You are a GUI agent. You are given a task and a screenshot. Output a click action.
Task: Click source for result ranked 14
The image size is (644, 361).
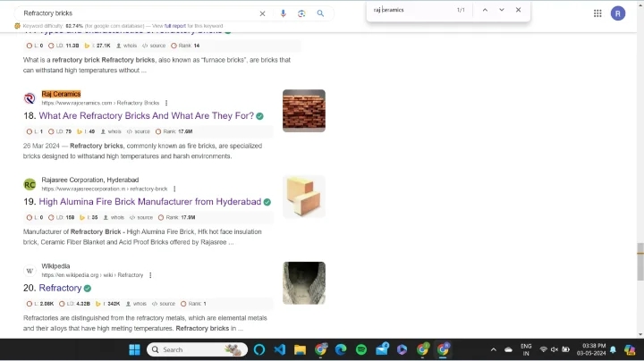(154, 46)
